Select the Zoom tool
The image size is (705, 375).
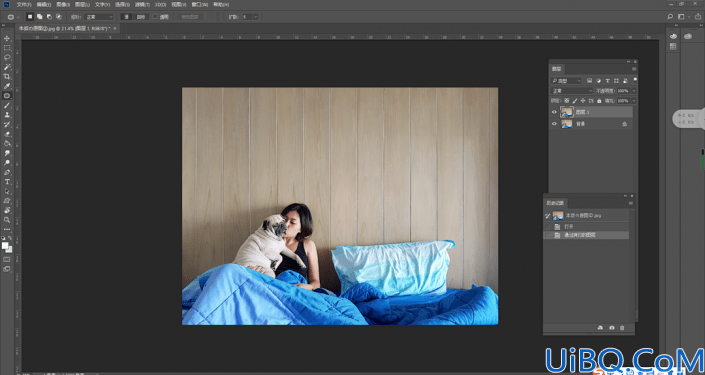click(x=7, y=220)
